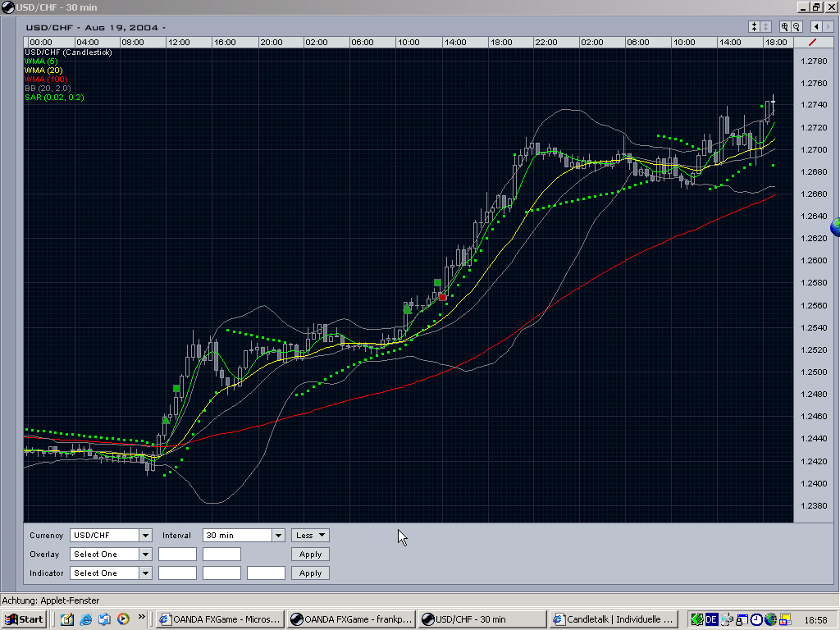
Task: Click the zoom in magnifier icon
Action: pyautogui.click(x=784, y=26)
